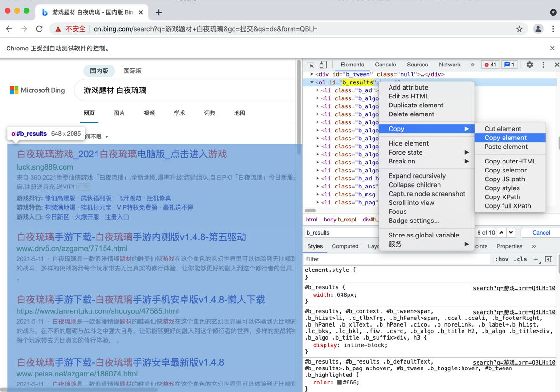560x392 pixels.
Task: Open Chrome three-dot menu
Action: coord(553,29)
